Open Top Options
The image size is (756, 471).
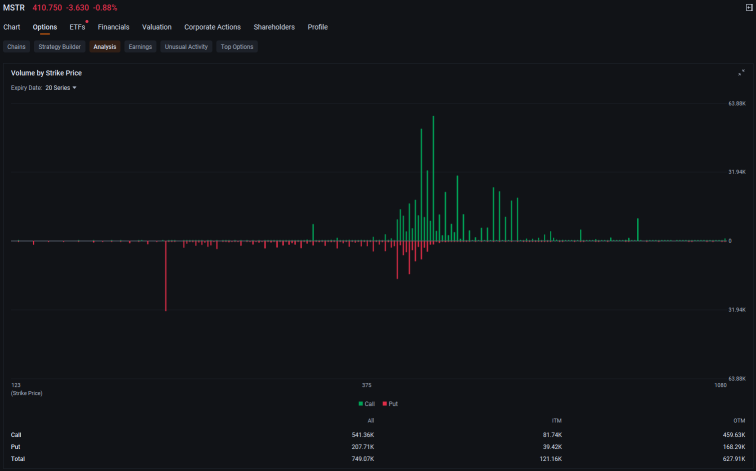[237, 47]
